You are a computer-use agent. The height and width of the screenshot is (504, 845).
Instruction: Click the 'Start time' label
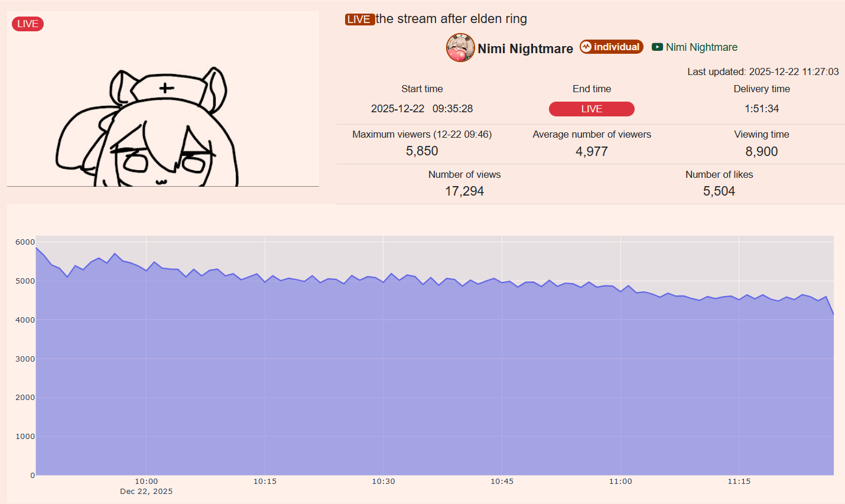pos(422,89)
